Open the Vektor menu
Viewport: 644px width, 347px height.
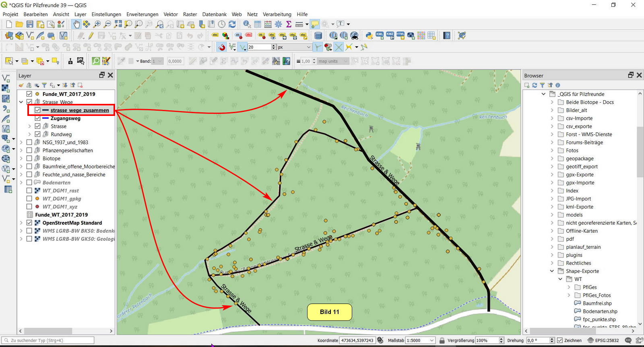point(170,14)
